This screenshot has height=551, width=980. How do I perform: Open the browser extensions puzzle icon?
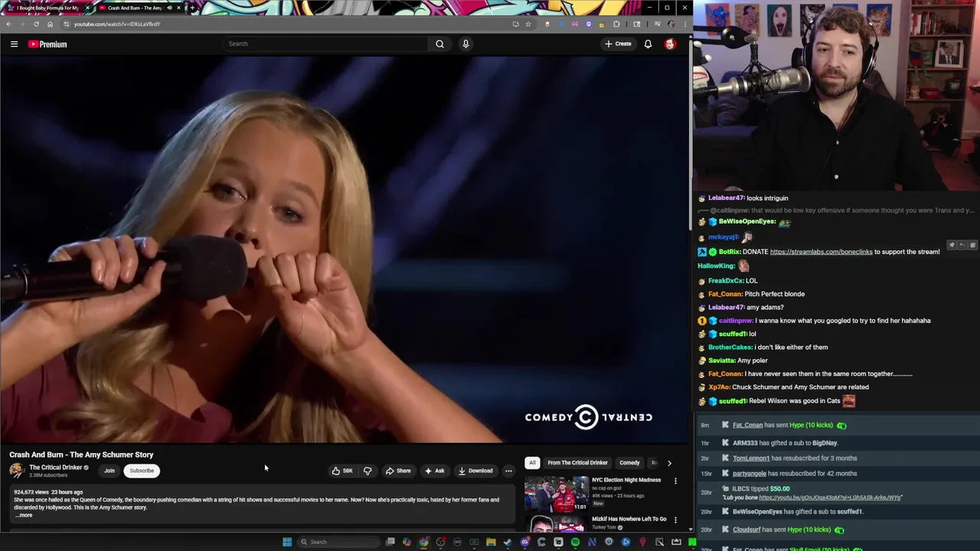coord(616,24)
